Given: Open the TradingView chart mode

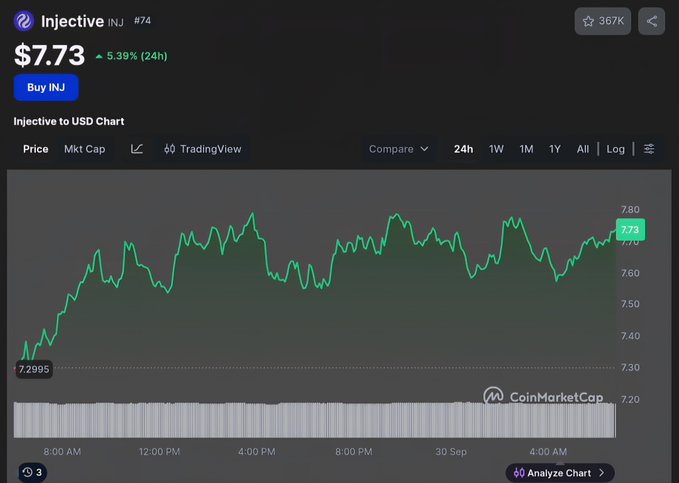Looking at the screenshot, I should tap(203, 149).
